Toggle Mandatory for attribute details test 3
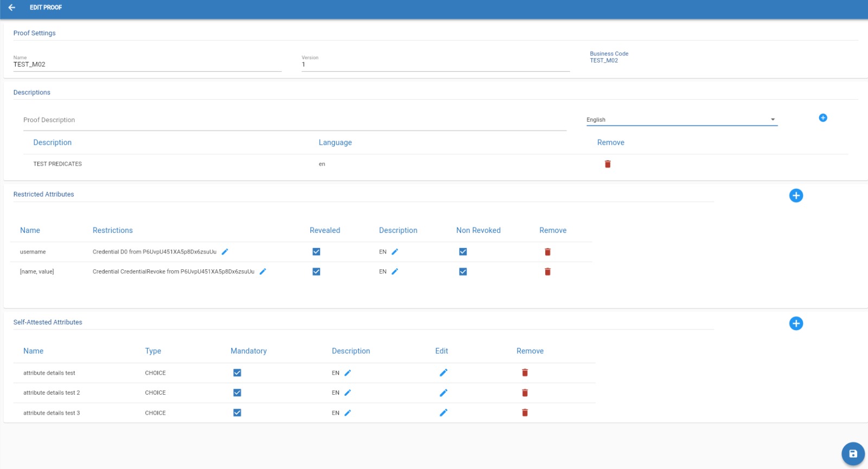This screenshot has width=868, height=469. tap(237, 413)
